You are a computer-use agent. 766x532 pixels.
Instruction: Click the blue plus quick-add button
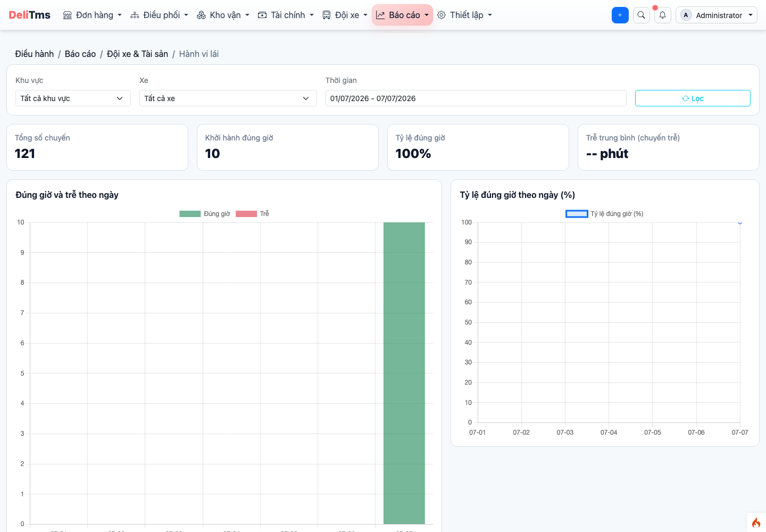click(620, 15)
